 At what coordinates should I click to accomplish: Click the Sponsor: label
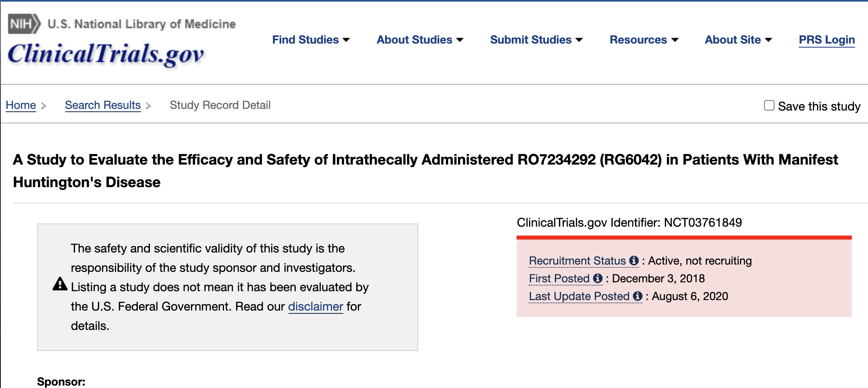[61, 382]
